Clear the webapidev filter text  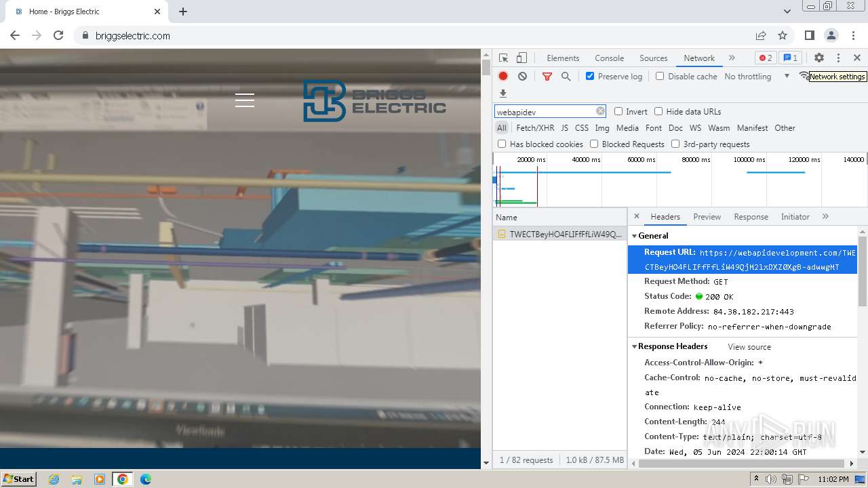pyautogui.click(x=600, y=111)
